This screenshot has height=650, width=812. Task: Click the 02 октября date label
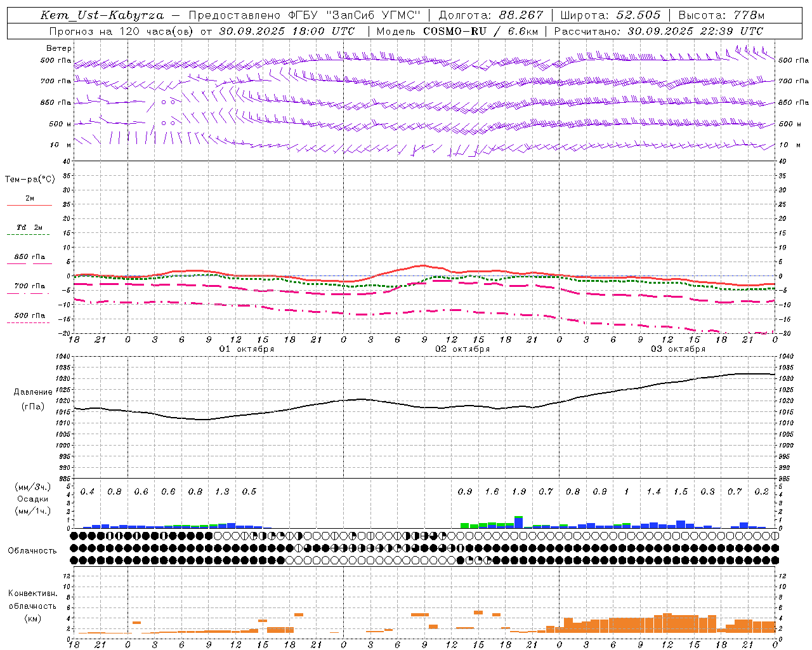[462, 348]
